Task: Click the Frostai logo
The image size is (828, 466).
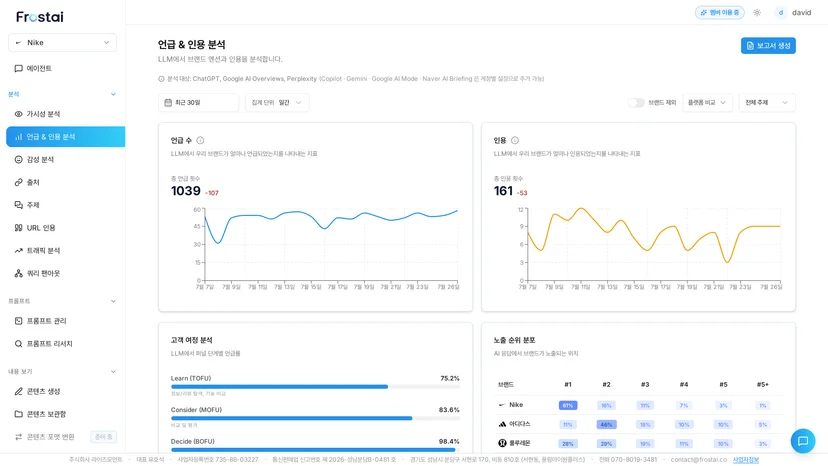Action: (x=40, y=17)
